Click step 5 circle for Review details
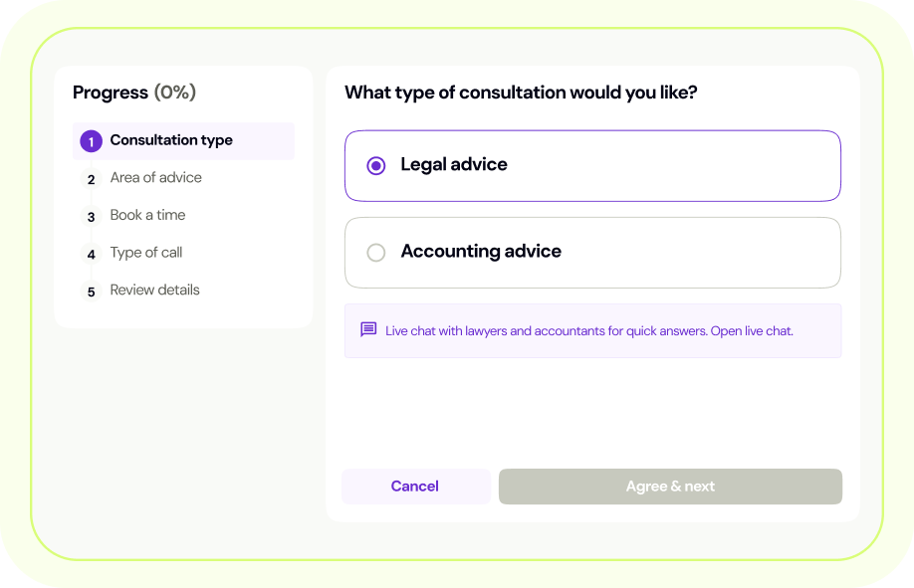The width and height of the screenshot is (914, 588). click(91, 292)
